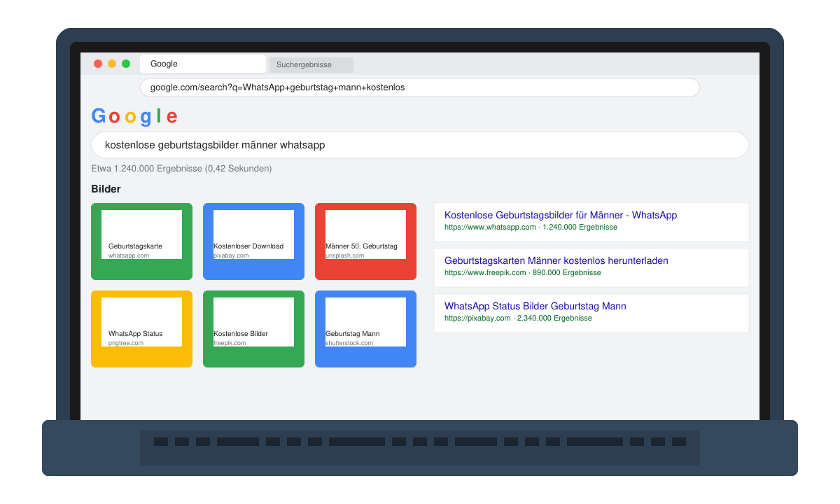This screenshot has width=840, height=504.
Task: Switch to the Google browser tab
Action: click(203, 64)
